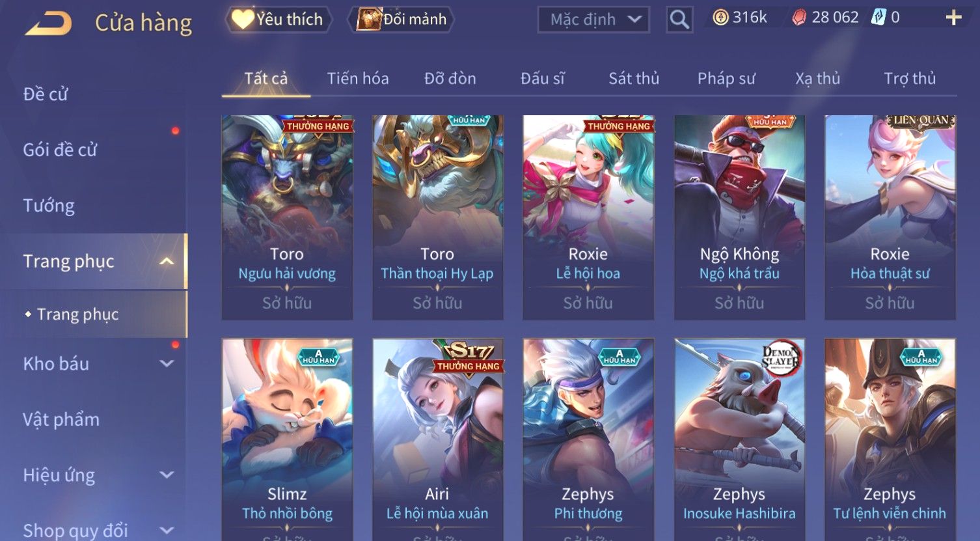Switch to the Tiến hóa tab

click(358, 79)
